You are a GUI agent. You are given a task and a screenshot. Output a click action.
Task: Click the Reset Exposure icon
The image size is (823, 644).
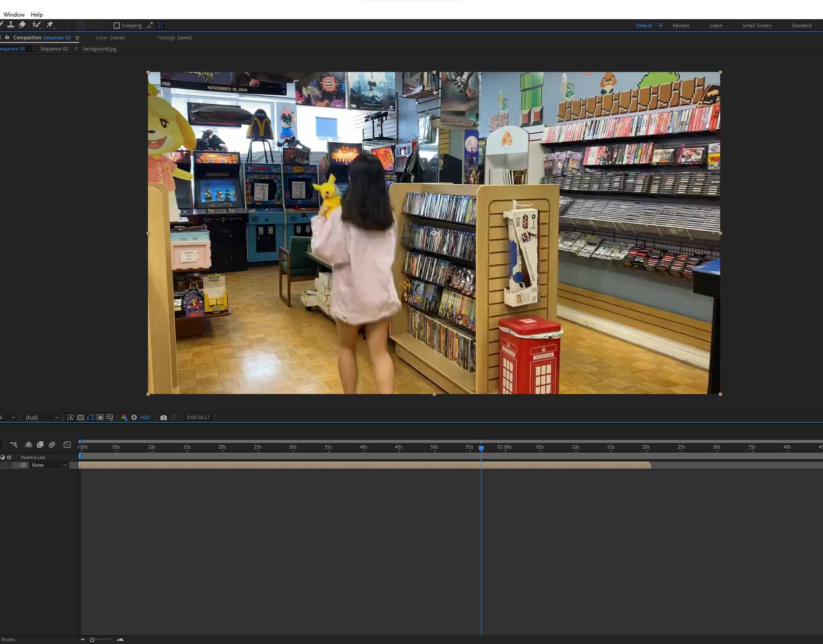pos(134,417)
